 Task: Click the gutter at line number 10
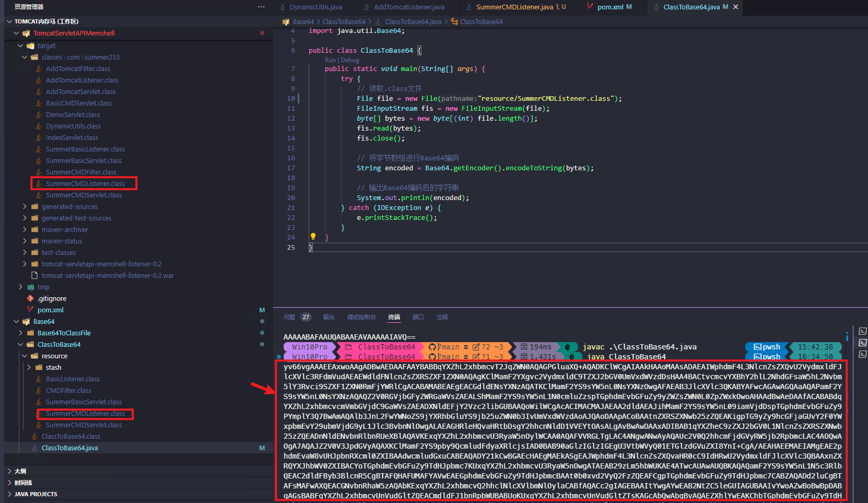pyautogui.click(x=291, y=98)
